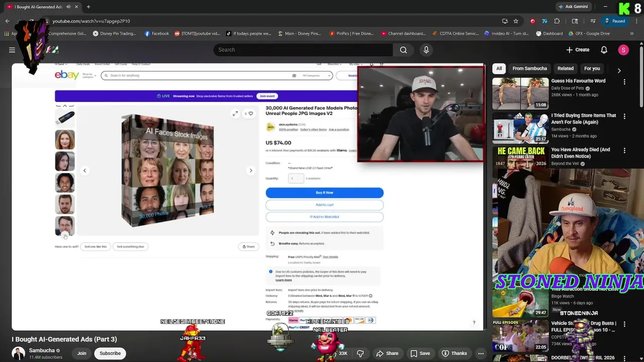Mute the tab via its speaker icon

[68, 7]
